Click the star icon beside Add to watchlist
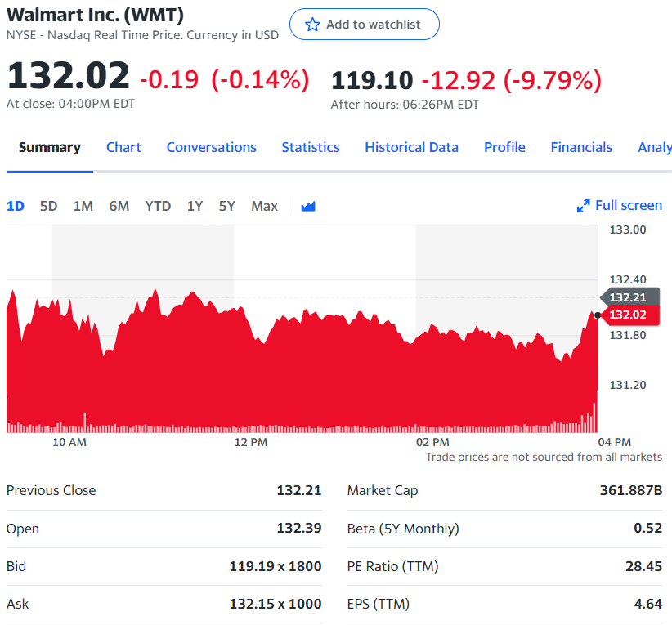The image size is (672, 625). pyautogui.click(x=312, y=25)
